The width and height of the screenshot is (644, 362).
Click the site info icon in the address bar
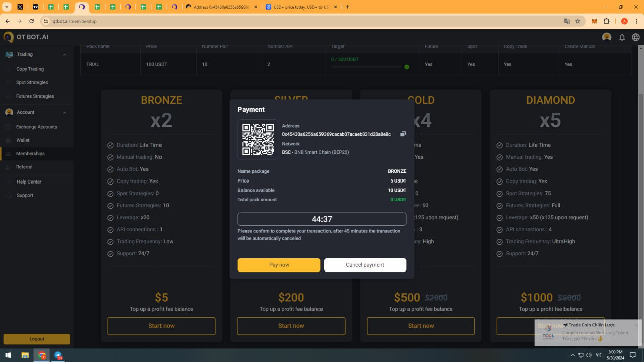(x=46, y=21)
